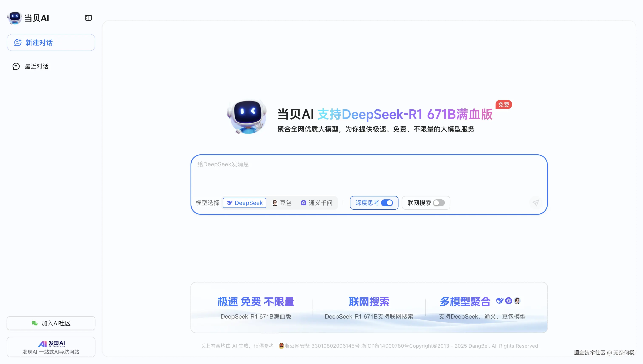Viewport: 643px width, 364px height.
Task: Open 加入AI社区 WeChat button
Action: [x=51, y=323]
